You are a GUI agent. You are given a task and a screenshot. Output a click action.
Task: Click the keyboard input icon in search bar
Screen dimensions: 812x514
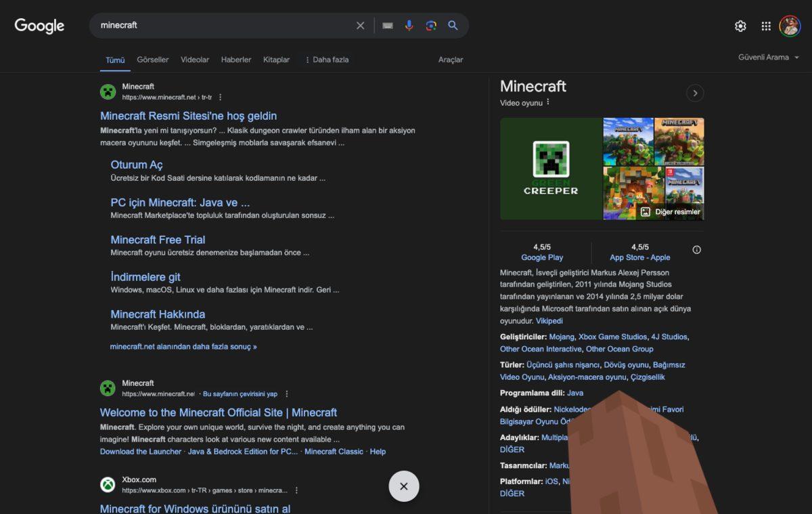tap(387, 25)
